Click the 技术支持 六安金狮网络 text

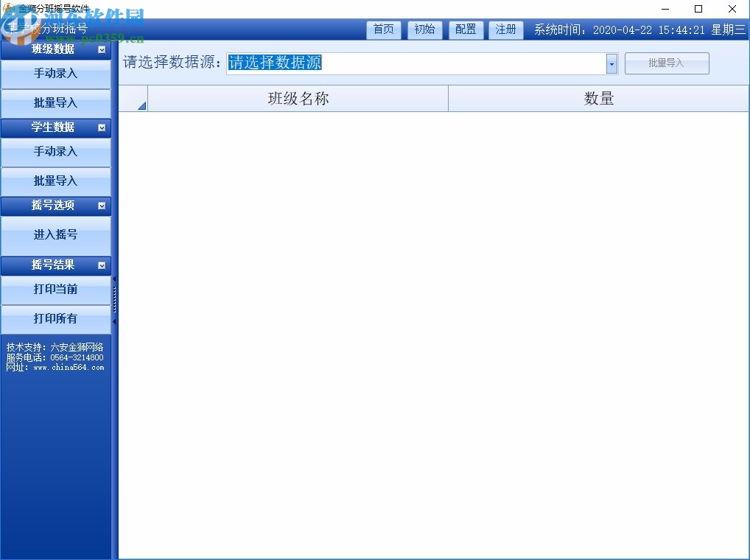pos(55,347)
